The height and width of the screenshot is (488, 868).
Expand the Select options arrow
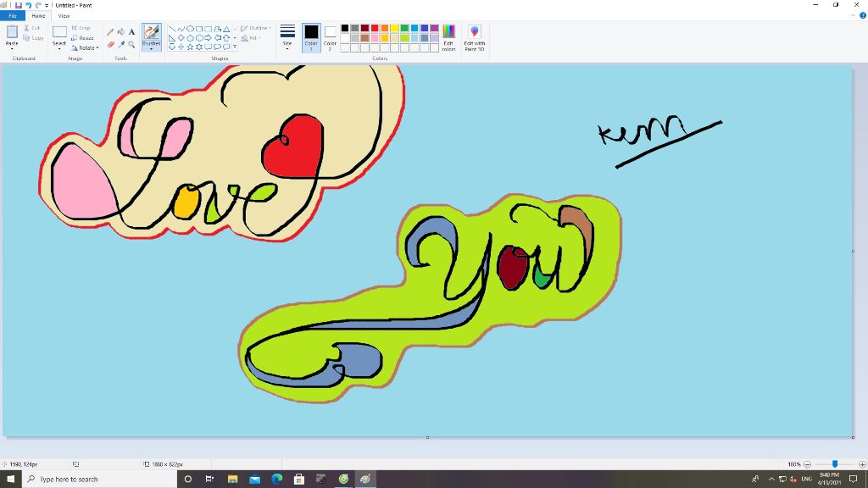(59, 49)
